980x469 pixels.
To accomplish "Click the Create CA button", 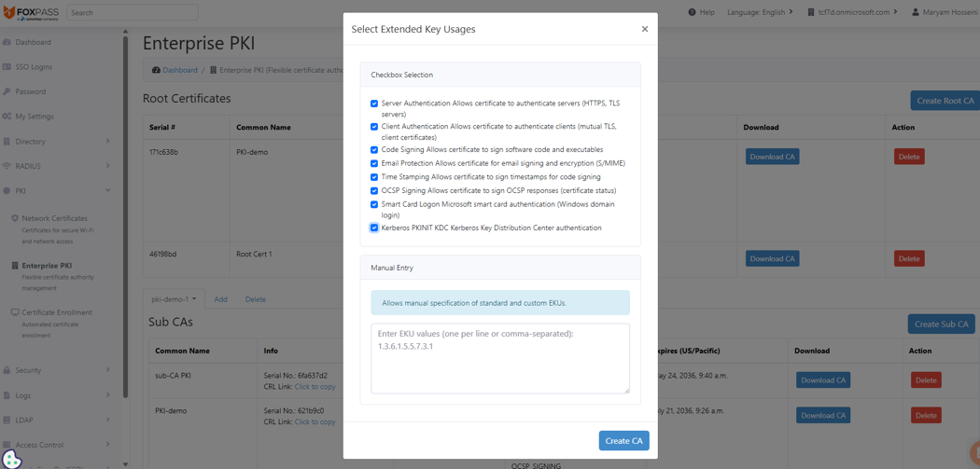I will point(623,441).
